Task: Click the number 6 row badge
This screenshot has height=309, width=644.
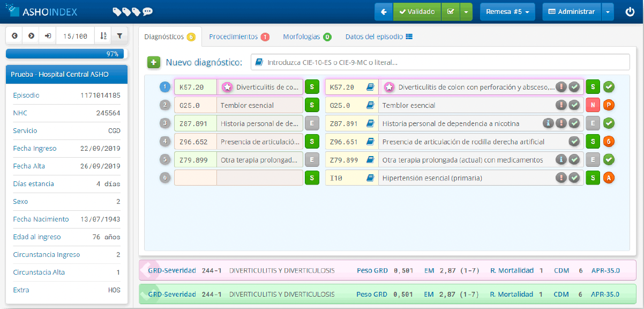Action: (x=166, y=178)
